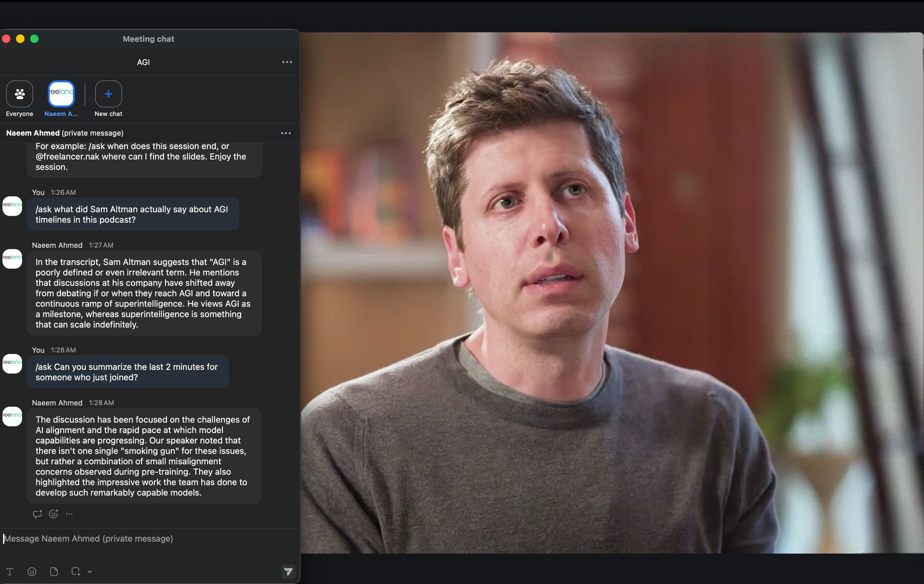
Task: Expand the screenshot options dropdown arrow
Action: (90, 572)
